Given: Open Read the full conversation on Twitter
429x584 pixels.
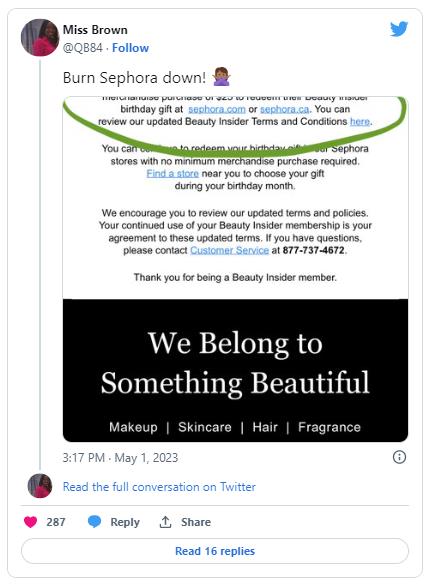Looking at the screenshot, I should coord(159,487).
